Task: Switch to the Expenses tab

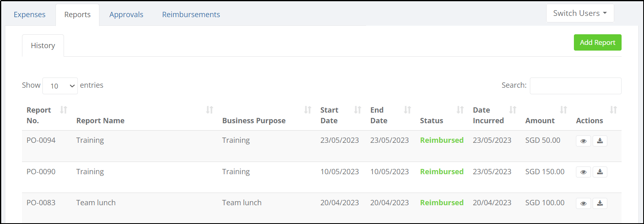Action: (x=30, y=15)
